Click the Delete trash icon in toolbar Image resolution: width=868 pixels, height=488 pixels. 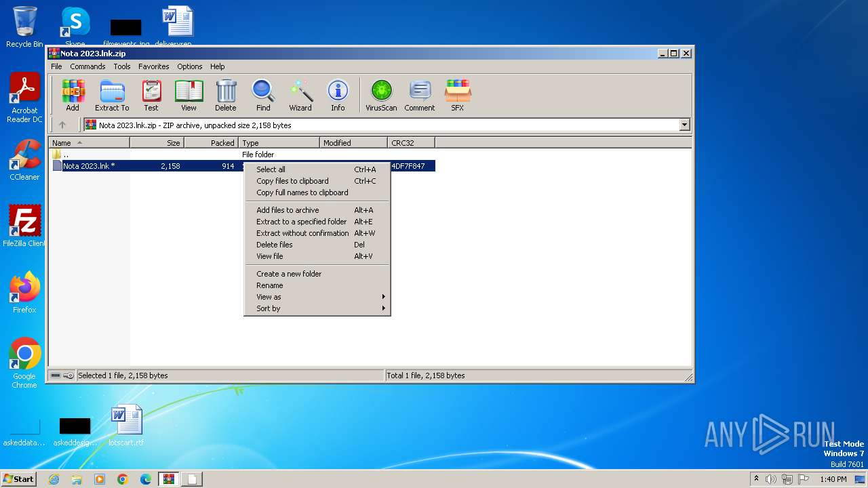[x=226, y=95]
